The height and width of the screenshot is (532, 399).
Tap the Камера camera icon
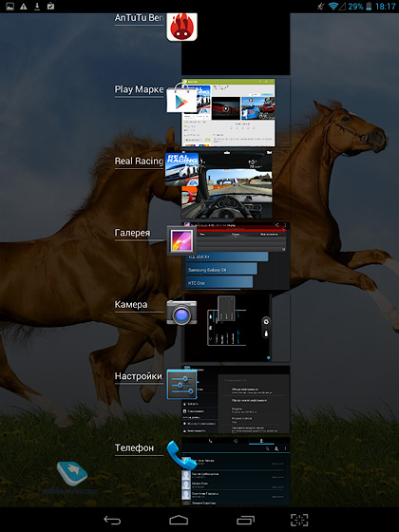point(181,313)
